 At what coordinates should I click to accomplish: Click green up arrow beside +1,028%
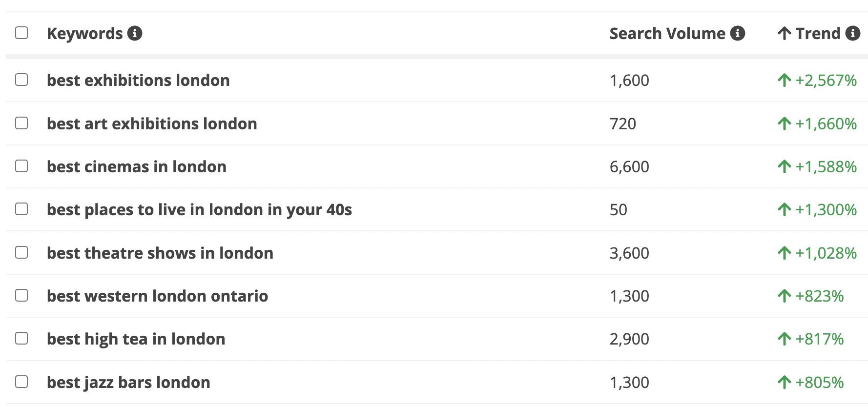pyautogui.click(x=785, y=253)
